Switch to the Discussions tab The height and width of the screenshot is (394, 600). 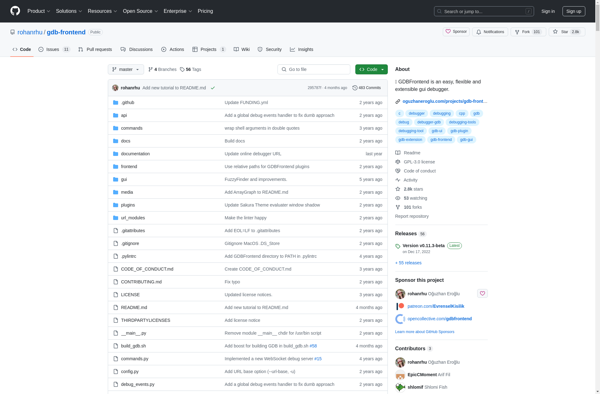(137, 49)
